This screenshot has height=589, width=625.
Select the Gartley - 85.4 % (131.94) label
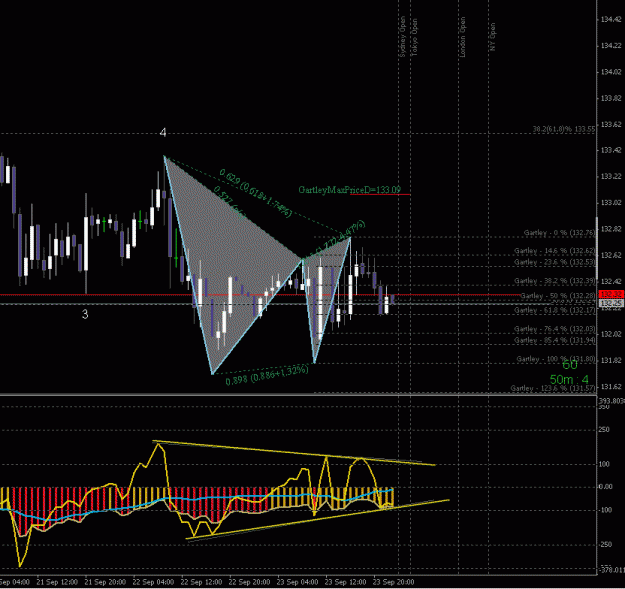click(555, 340)
